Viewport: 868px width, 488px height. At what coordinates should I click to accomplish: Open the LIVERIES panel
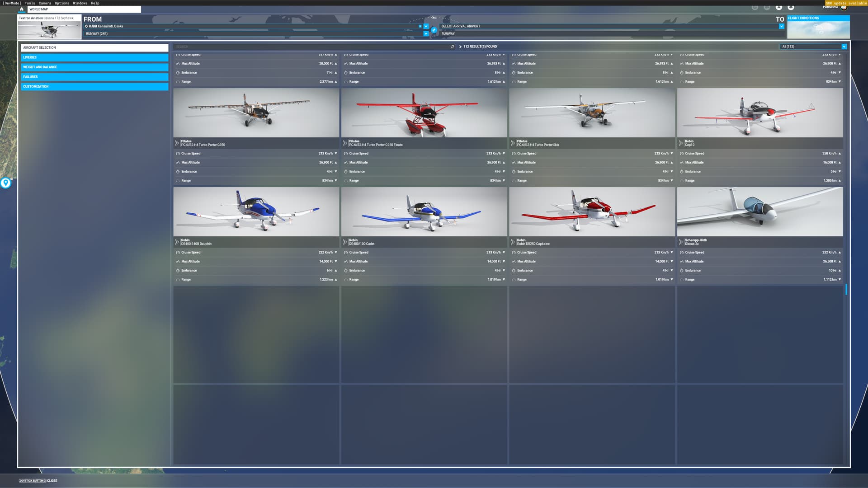pos(94,57)
